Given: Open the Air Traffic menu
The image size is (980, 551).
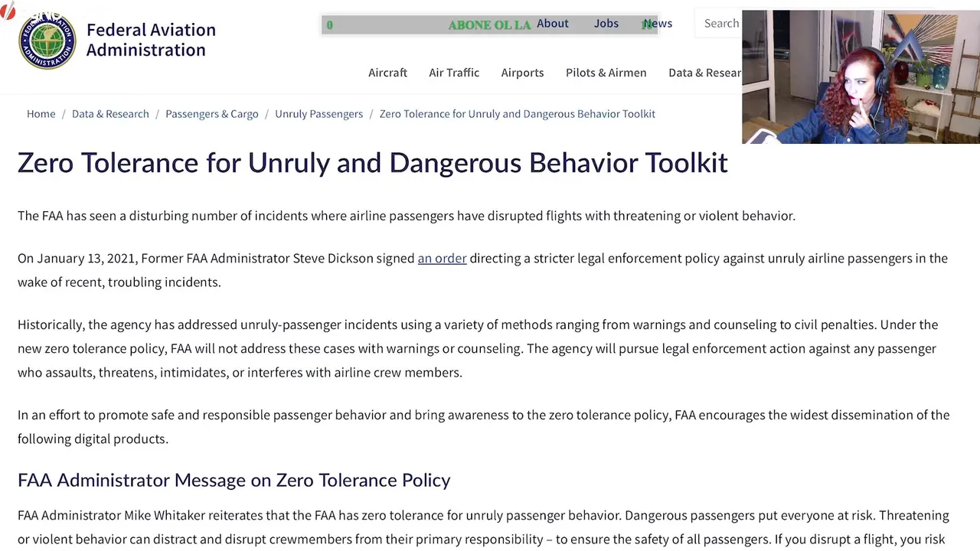Looking at the screenshot, I should pos(454,73).
